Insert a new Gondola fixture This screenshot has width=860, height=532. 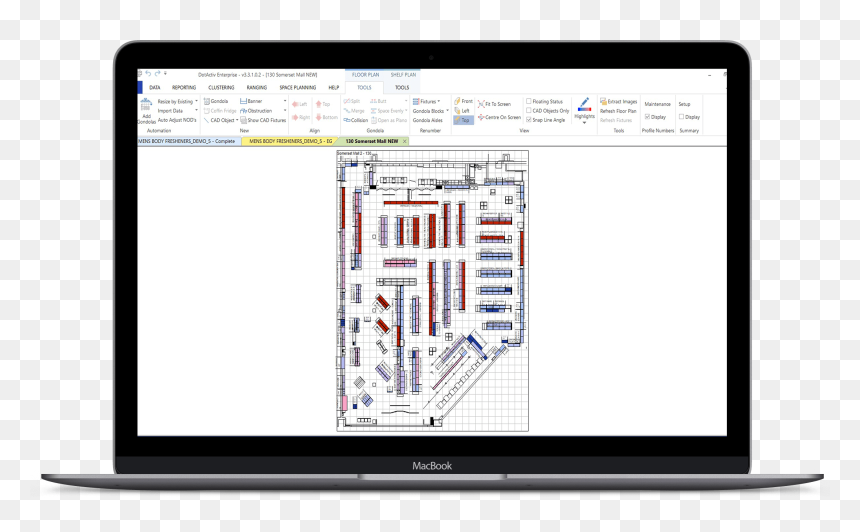tap(216, 101)
